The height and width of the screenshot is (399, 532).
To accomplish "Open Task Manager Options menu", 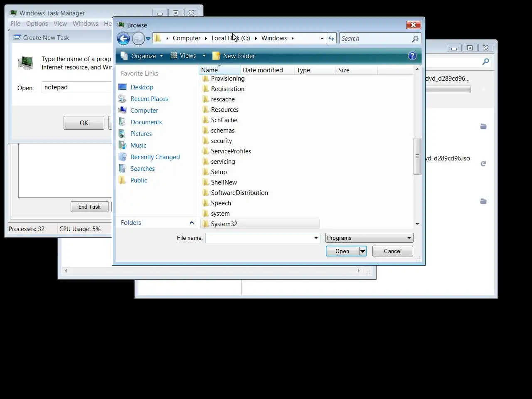I will tap(37, 24).
